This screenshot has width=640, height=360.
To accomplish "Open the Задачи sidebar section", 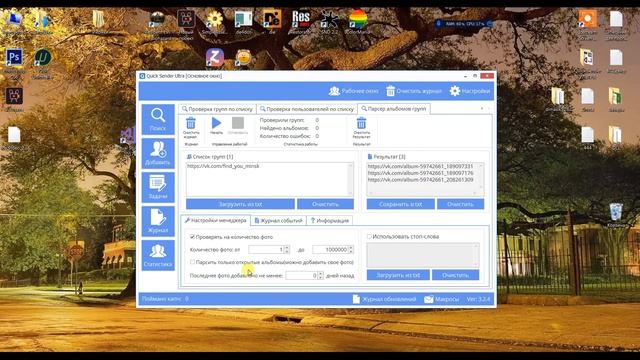I will click(158, 187).
